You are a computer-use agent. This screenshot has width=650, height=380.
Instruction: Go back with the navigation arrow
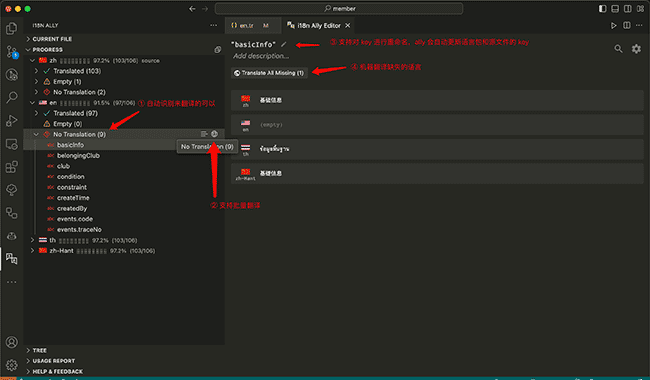click(x=192, y=9)
